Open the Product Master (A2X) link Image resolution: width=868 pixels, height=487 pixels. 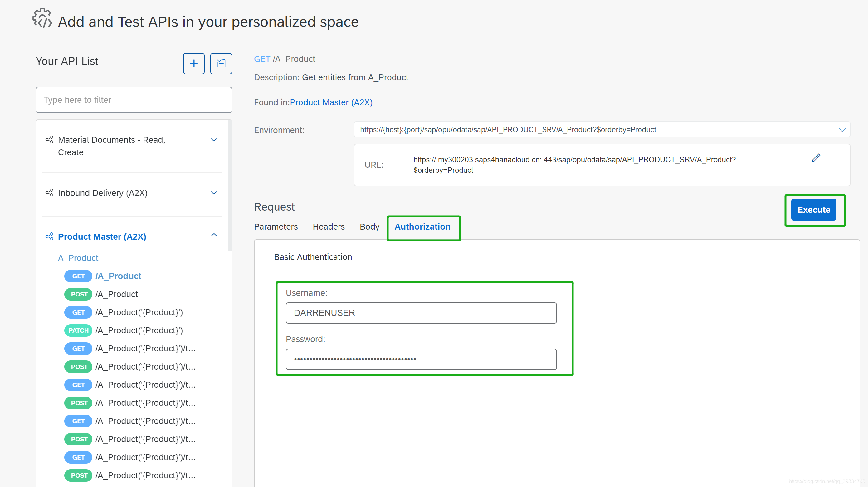point(331,102)
